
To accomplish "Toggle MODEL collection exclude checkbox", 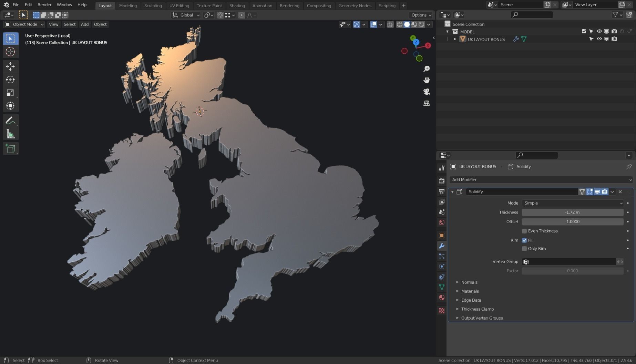I will 584,31.
